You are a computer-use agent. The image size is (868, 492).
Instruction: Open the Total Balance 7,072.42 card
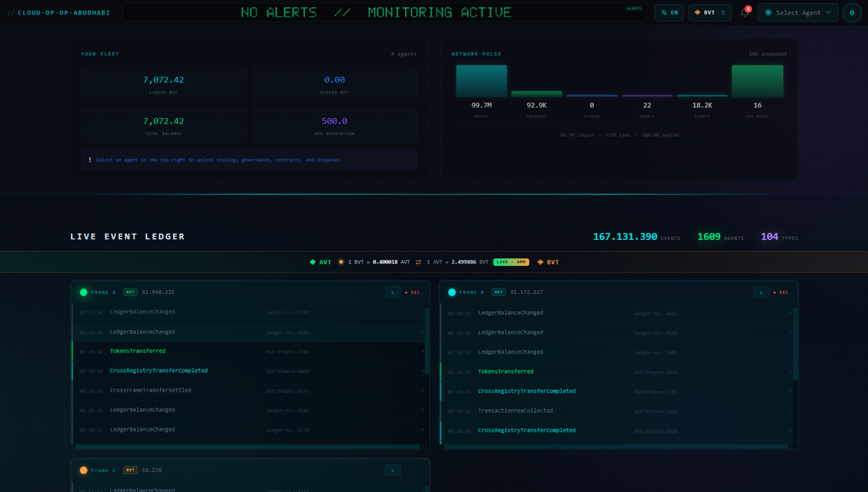pyautogui.click(x=163, y=125)
